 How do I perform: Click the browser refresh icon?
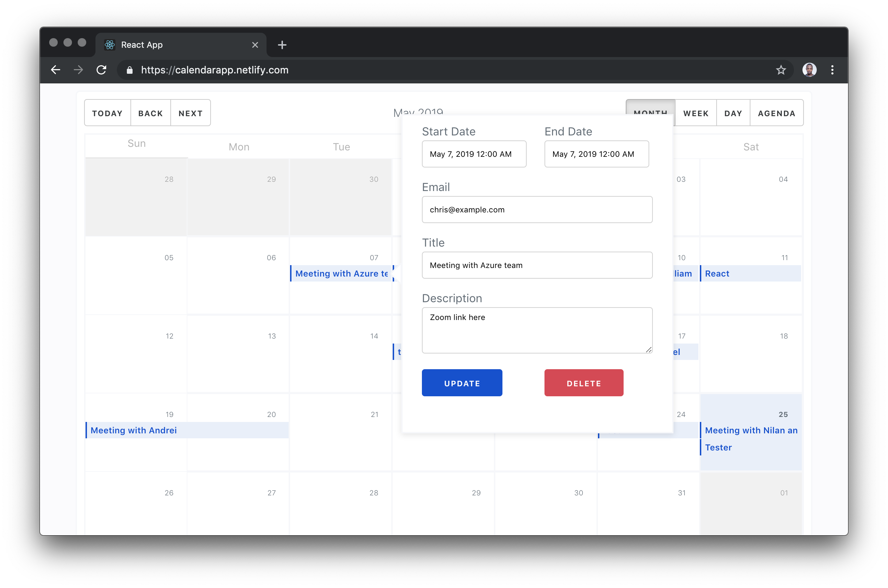pyautogui.click(x=102, y=69)
